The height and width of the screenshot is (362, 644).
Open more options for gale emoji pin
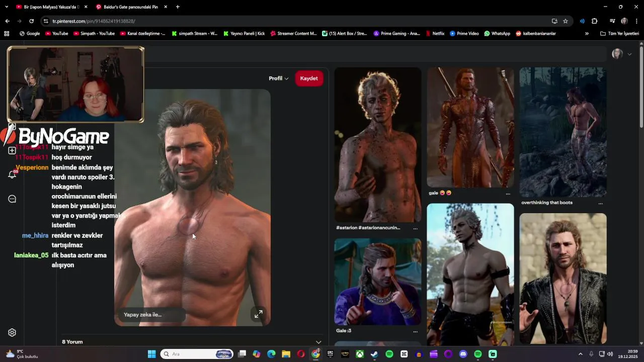[x=508, y=194]
